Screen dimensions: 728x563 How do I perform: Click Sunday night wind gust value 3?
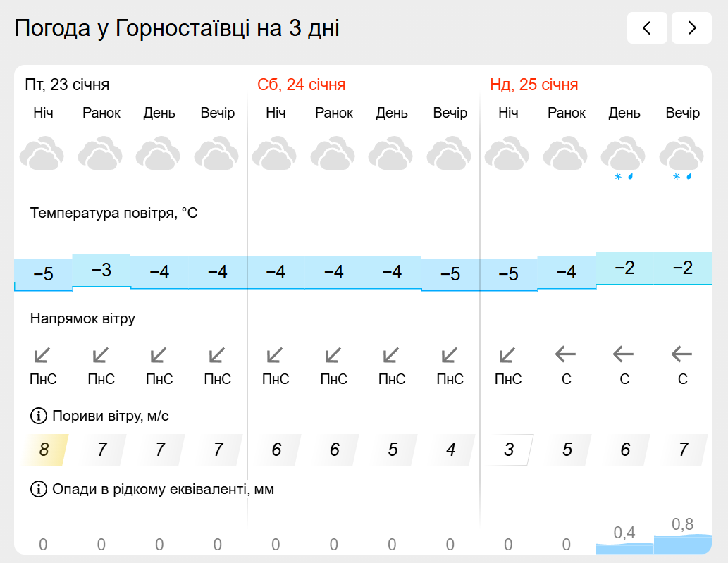509,450
